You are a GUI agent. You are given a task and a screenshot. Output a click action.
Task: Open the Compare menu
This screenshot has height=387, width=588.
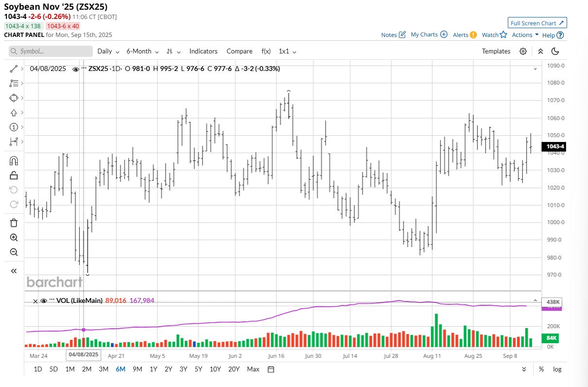click(x=240, y=51)
